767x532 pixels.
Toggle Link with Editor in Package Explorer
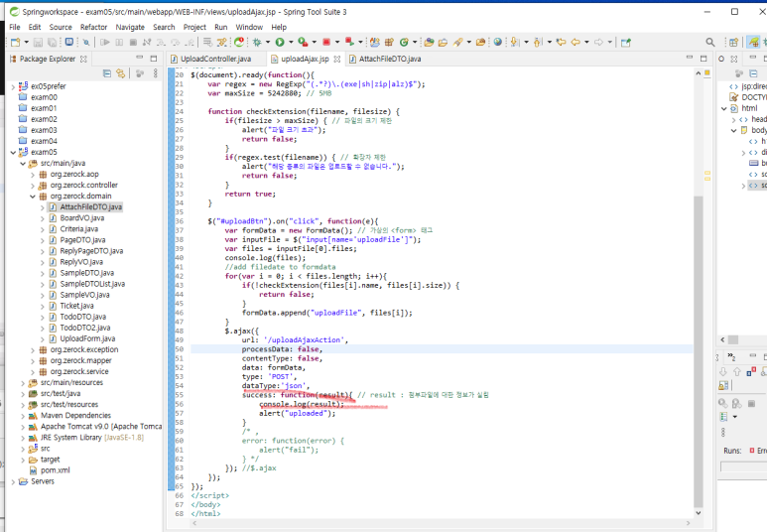(120, 73)
